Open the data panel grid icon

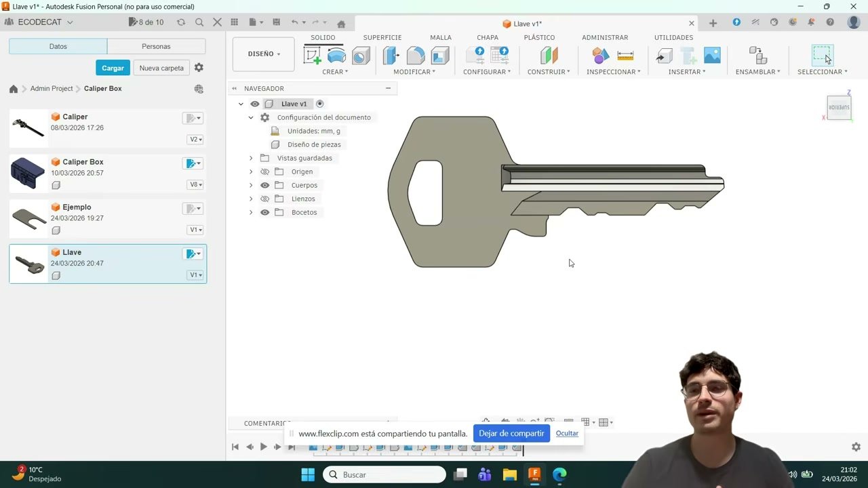pyautogui.click(x=235, y=22)
